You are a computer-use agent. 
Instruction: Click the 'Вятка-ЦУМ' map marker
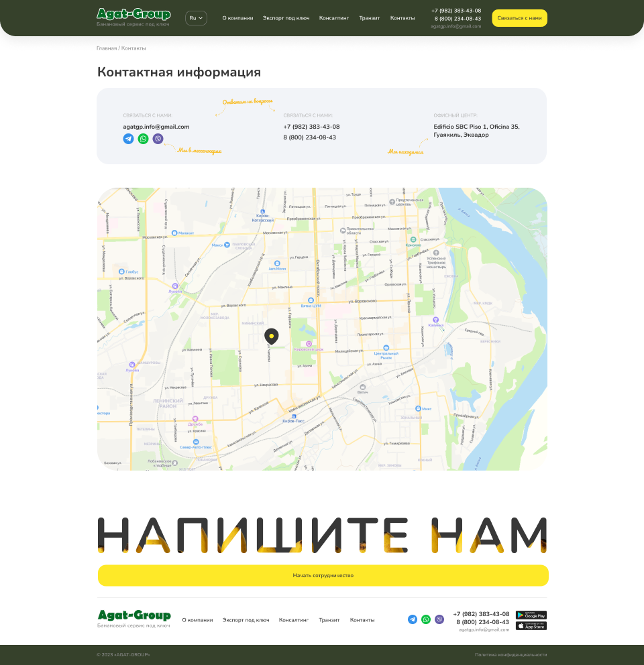[311, 300]
